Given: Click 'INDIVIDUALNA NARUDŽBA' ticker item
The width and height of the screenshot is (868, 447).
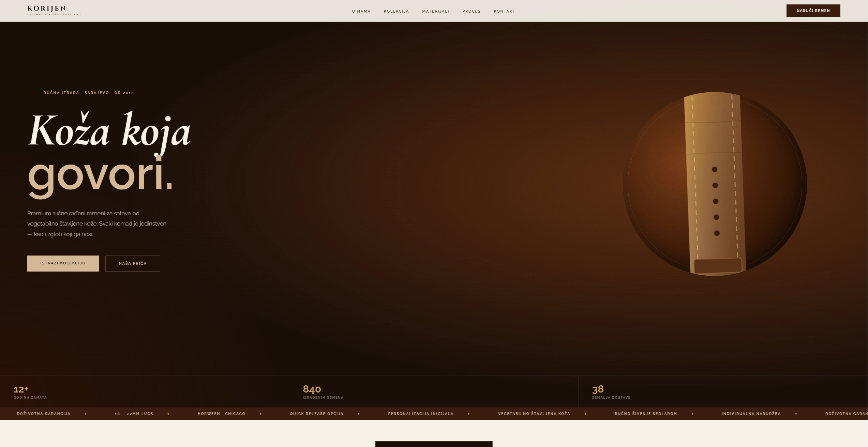Looking at the screenshot, I should point(751,414).
